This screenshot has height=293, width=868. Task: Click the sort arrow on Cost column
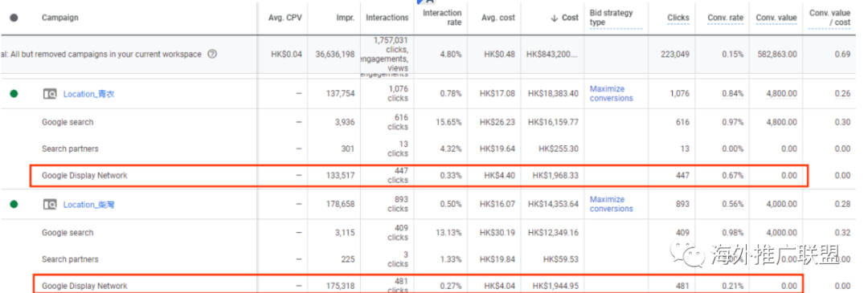pos(554,18)
